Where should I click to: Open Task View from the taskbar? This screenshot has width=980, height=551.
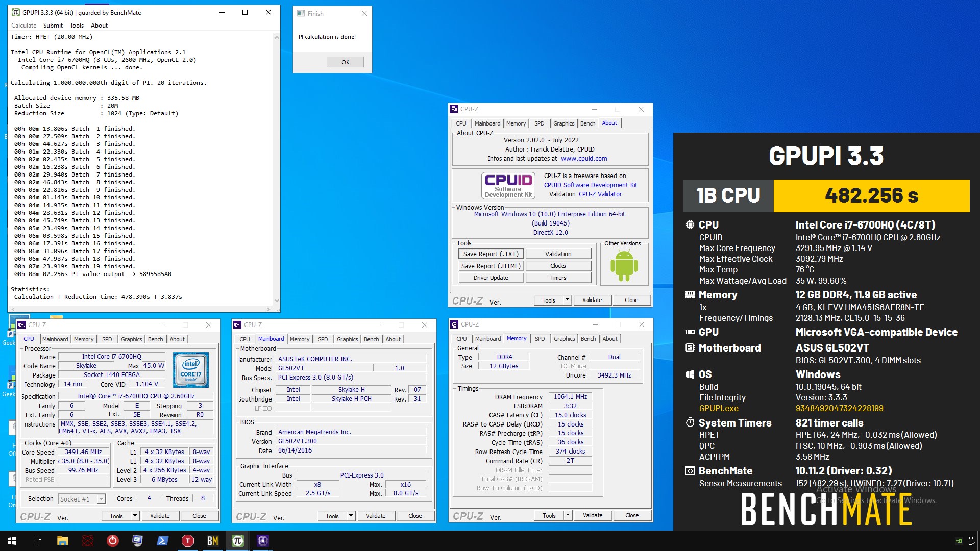coord(37,541)
